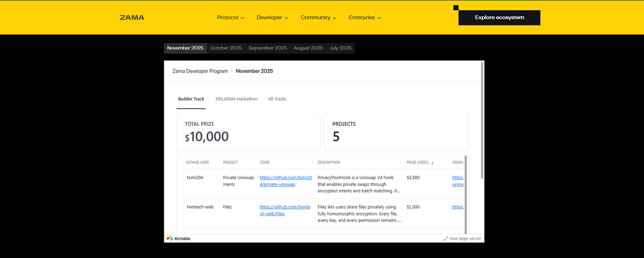The height and width of the screenshot is (258, 644).
Task: Expand the Developer menu
Action: (272, 18)
